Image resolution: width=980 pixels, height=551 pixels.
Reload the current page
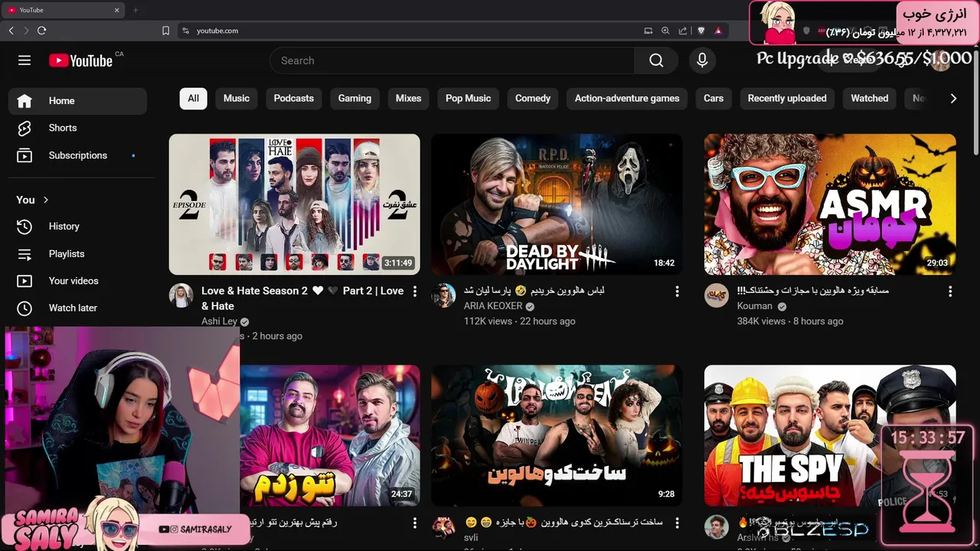pos(41,31)
